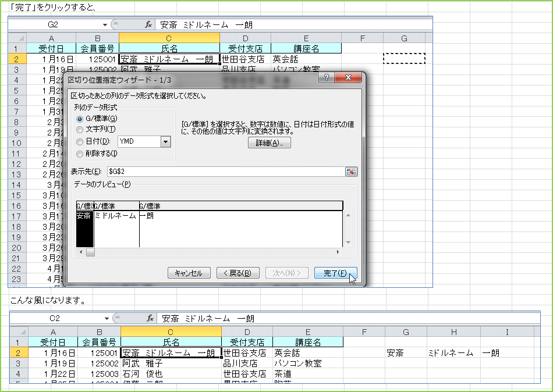The height and width of the screenshot is (392, 553).
Task: Select column I header in lower sheet
Action: coord(507,332)
